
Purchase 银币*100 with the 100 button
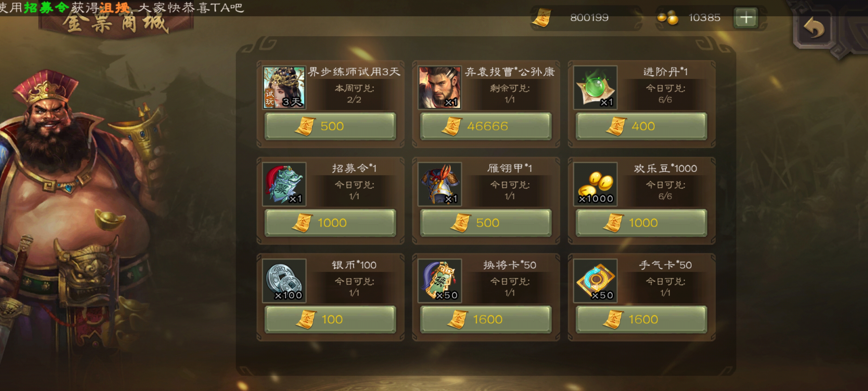pos(330,319)
